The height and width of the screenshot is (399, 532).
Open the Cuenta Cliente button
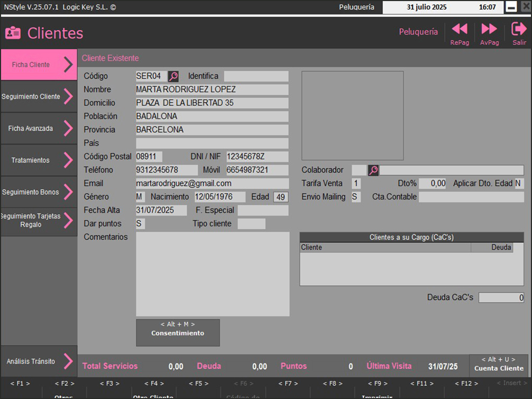pos(499,365)
